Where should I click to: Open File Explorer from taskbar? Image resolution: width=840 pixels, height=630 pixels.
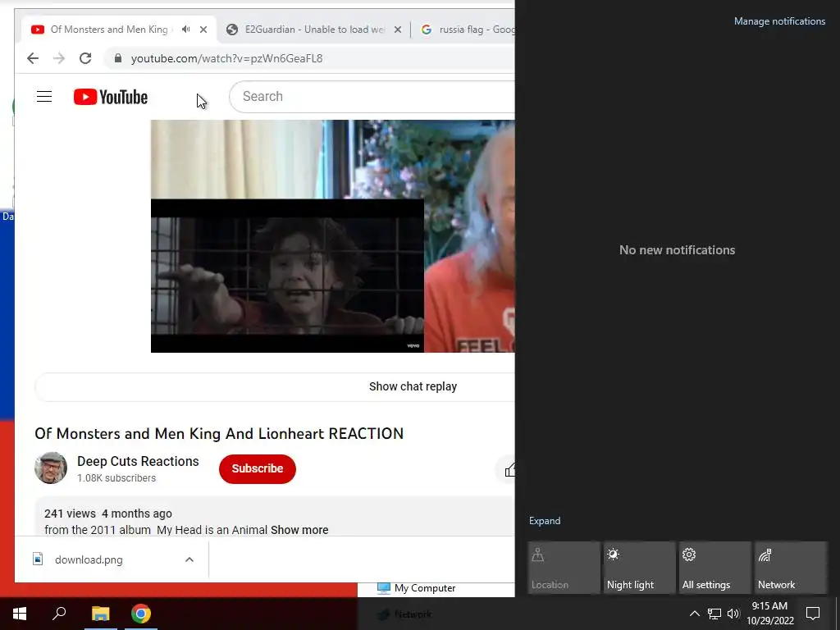100,614
